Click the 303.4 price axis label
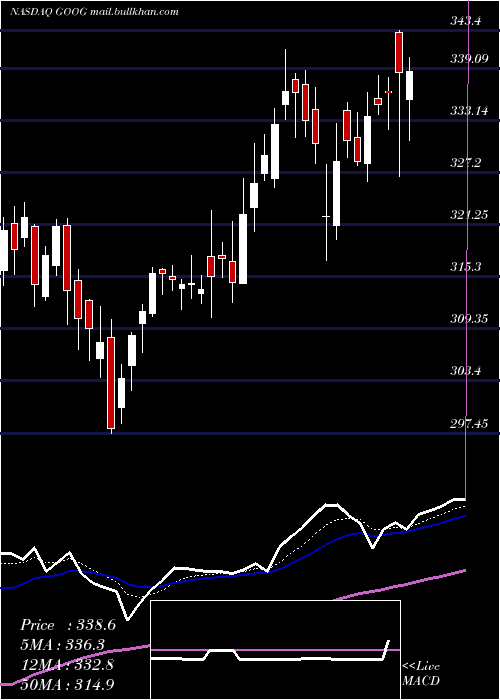 tap(466, 371)
